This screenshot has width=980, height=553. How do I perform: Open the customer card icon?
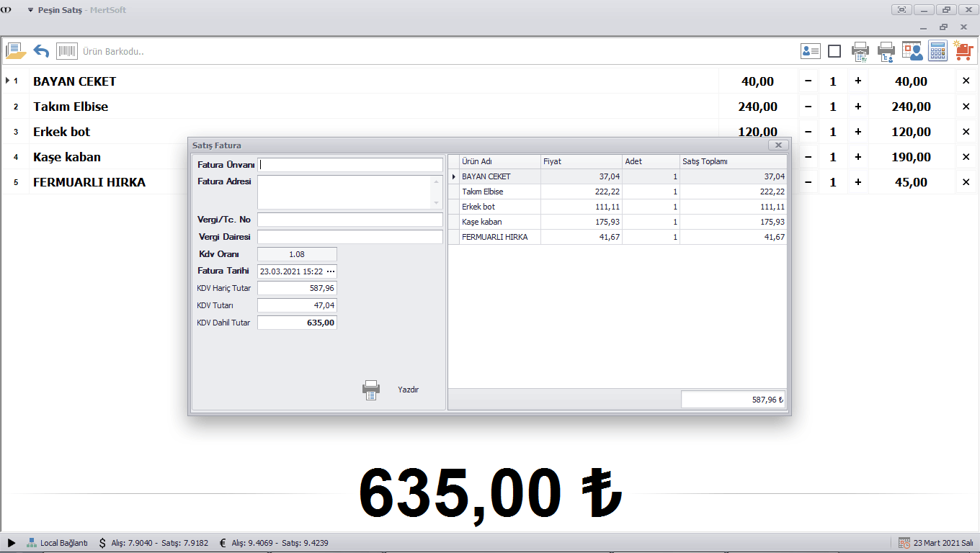tap(811, 51)
